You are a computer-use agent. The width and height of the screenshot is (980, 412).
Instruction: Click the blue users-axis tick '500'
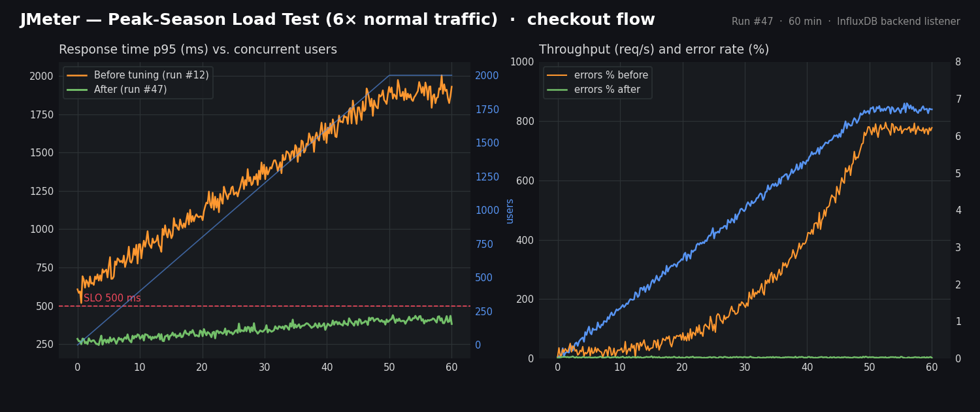coord(483,277)
